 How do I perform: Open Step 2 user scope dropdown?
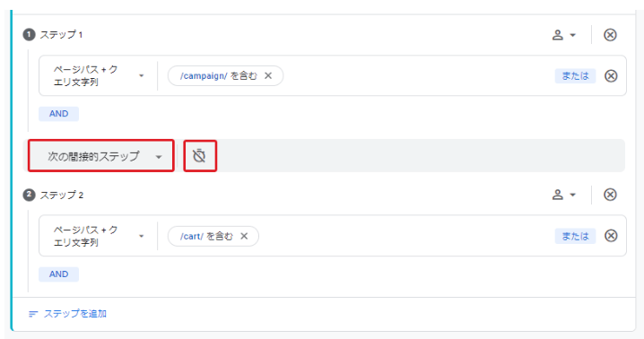click(x=563, y=195)
